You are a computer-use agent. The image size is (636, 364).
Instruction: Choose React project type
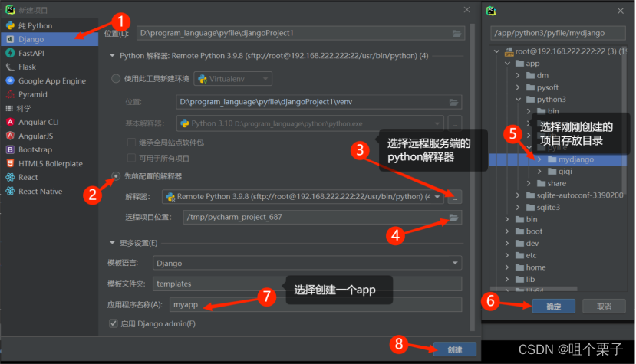(50, 177)
